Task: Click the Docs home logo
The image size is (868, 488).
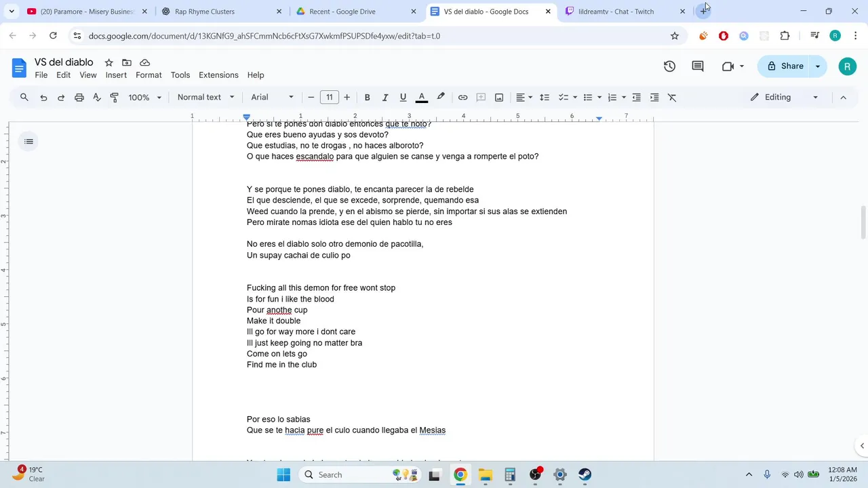Action: [19, 68]
